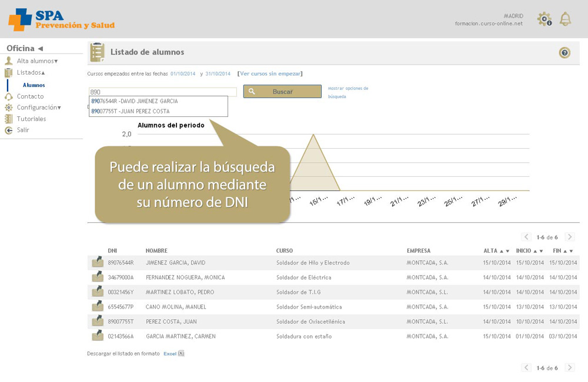Expand the Alta alumnos menu

point(56,62)
